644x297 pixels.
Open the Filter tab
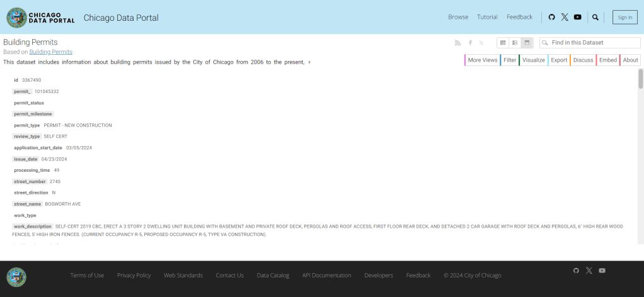(510, 60)
